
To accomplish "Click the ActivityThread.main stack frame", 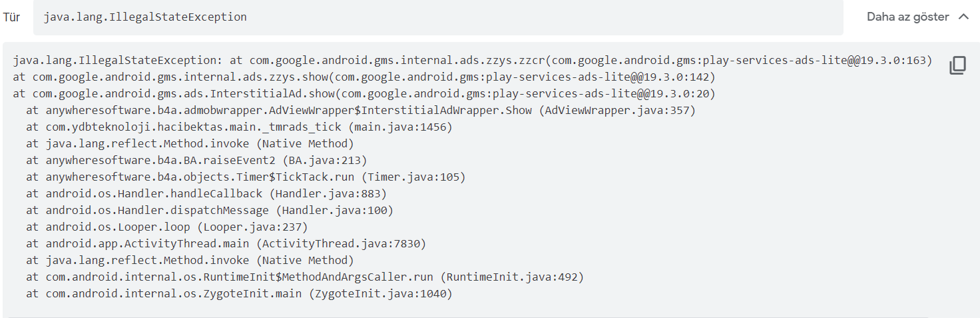I will tap(226, 243).
